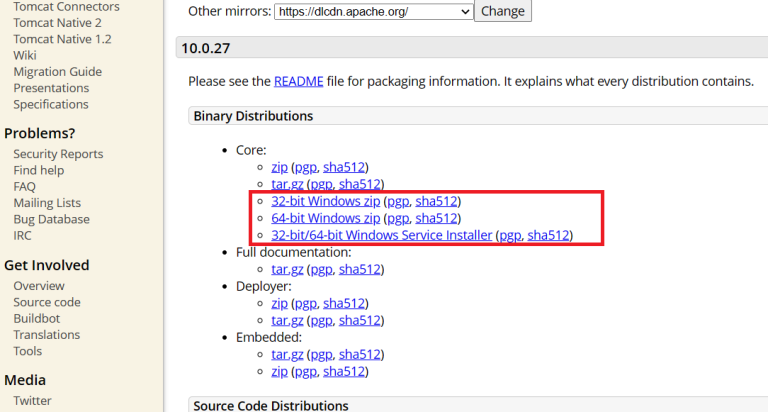Image resolution: width=768 pixels, height=412 pixels.
Task: Download the 64-bit Windows zip
Action: pyautogui.click(x=326, y=218)
